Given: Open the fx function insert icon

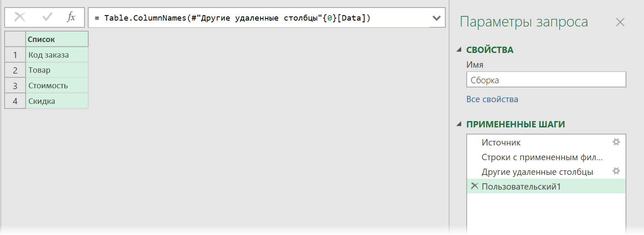Looking at the screenshot, I should click(x=71, y=17).
